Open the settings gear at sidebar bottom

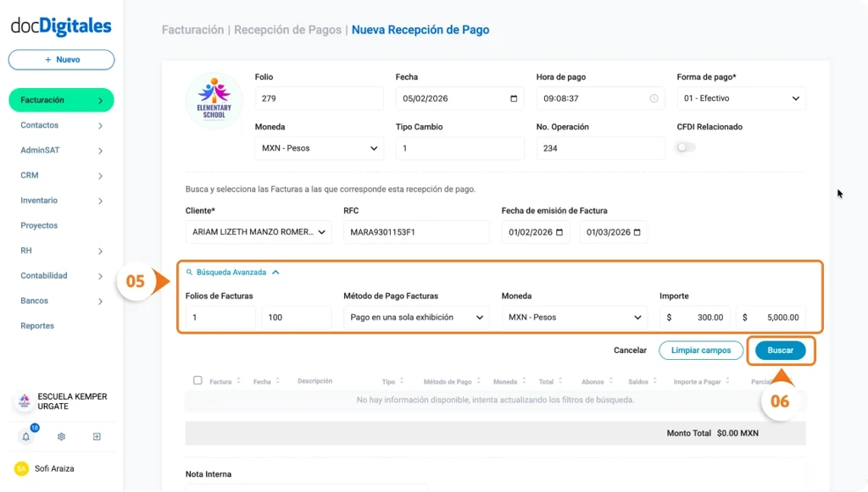tap(61, 436)
